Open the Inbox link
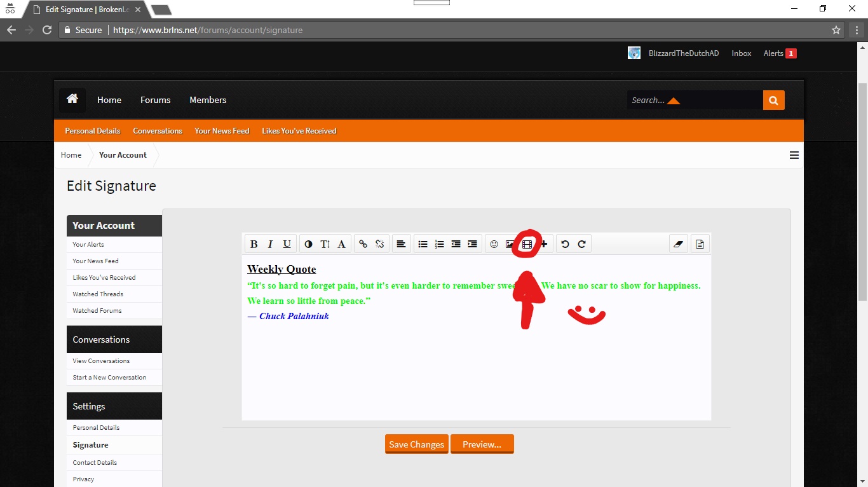868x487 pixels. point(742,53)
